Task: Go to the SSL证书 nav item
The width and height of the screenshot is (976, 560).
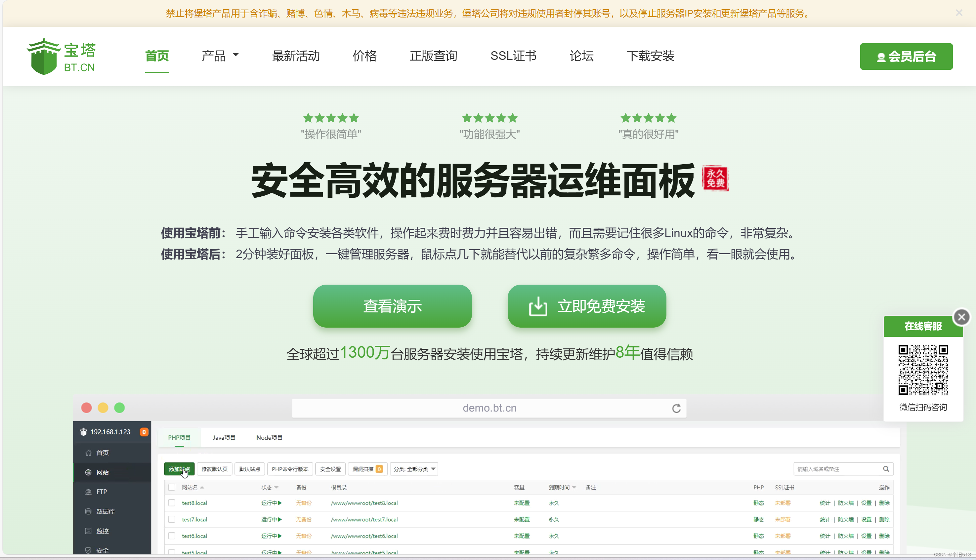Action: pyautogui.click(x=513, y=56)
